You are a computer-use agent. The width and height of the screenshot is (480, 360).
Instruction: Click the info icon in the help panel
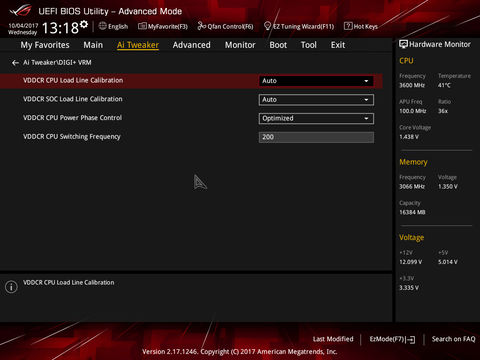(11, 287)
